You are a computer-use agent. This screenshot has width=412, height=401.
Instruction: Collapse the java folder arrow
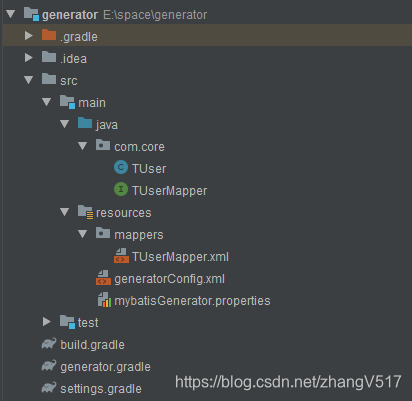(65, 124)
